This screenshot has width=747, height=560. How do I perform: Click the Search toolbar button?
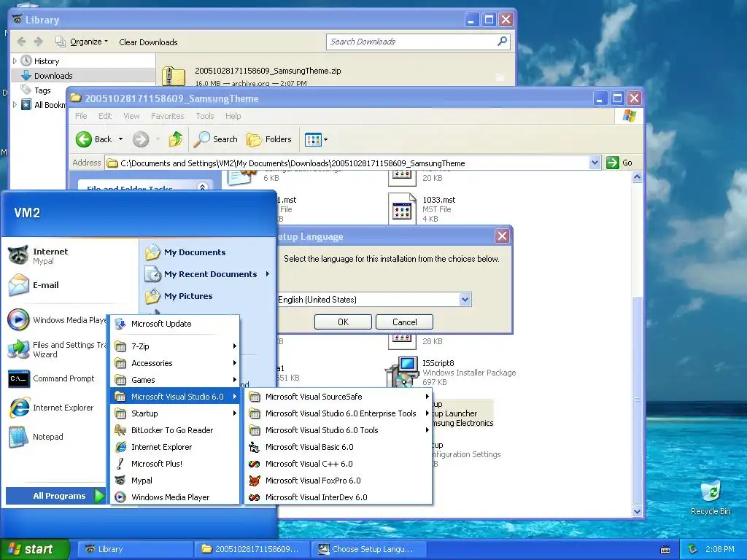tap(216, 139)
